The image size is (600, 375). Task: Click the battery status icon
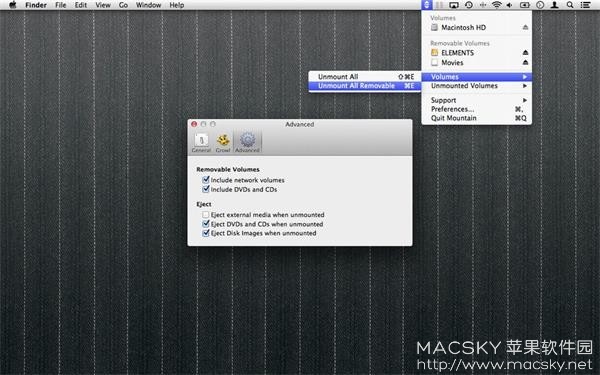525,5
